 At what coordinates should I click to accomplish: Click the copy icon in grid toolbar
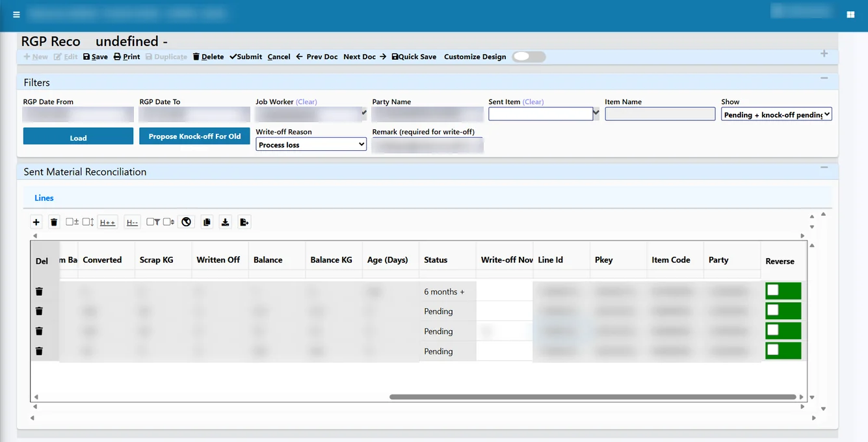[x=207, y=222]
